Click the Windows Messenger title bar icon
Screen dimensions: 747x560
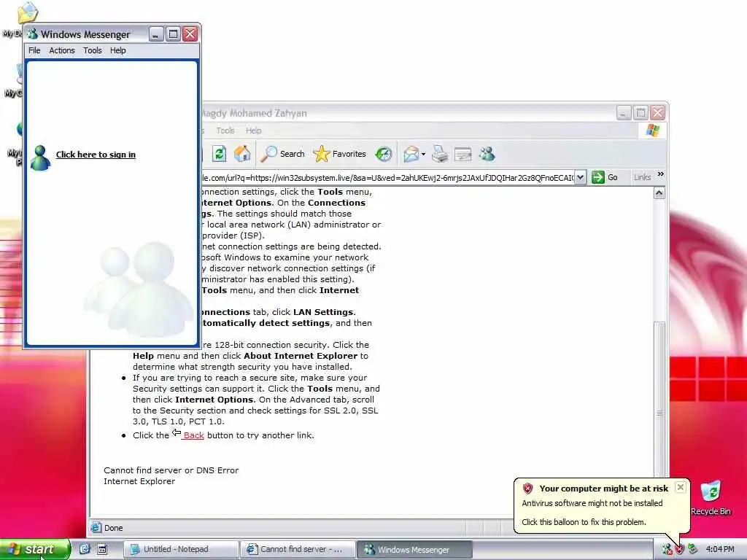[x=32, y=34]
